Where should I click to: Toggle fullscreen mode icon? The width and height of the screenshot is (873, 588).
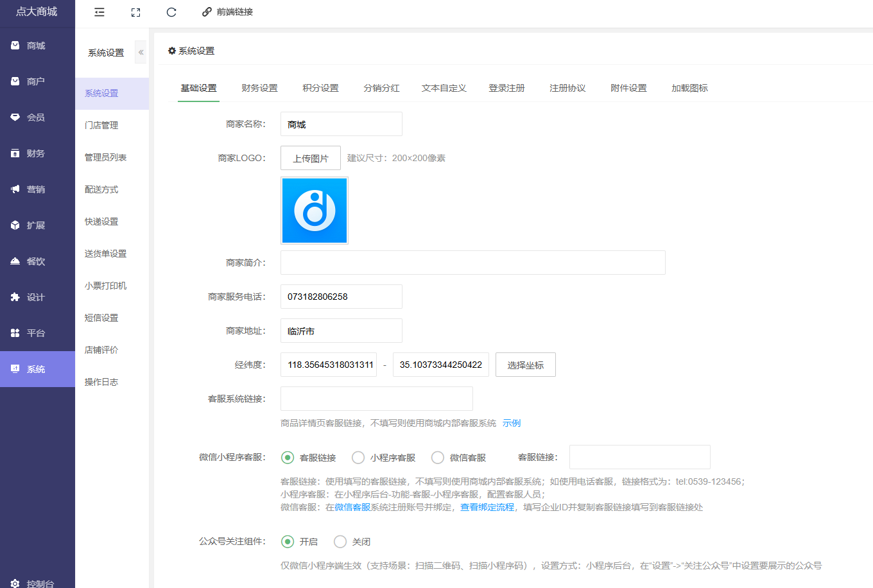click(x=135, y=12)
